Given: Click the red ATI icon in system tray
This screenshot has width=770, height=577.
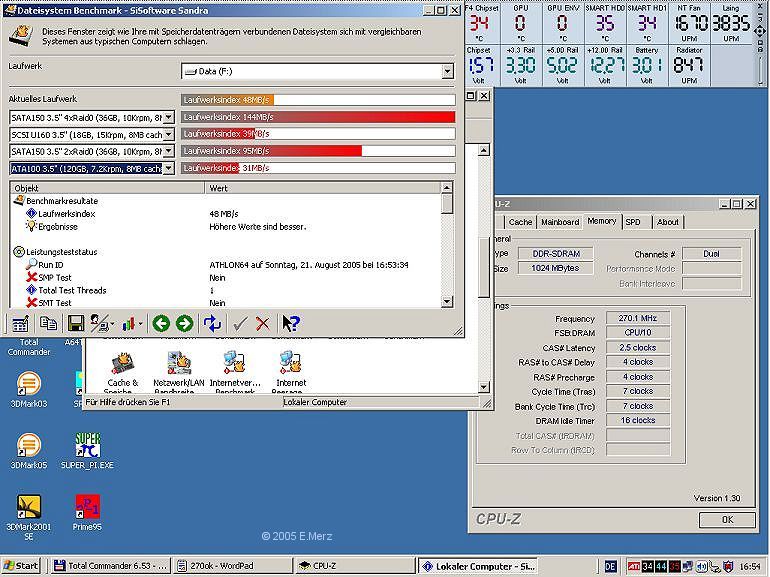Looking at the screenshot, I should tap(634, 566).
